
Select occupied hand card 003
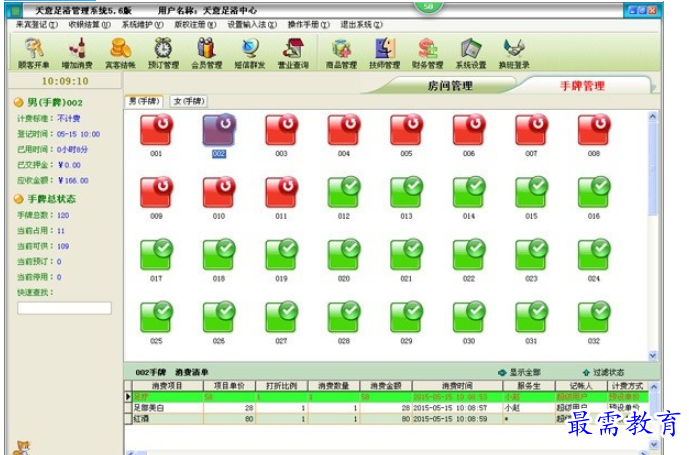(281, 135)
